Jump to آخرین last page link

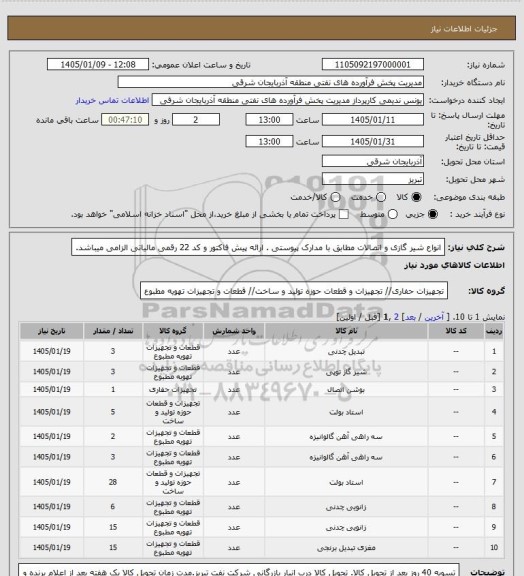pyautogui.click(x=434, y=317)
